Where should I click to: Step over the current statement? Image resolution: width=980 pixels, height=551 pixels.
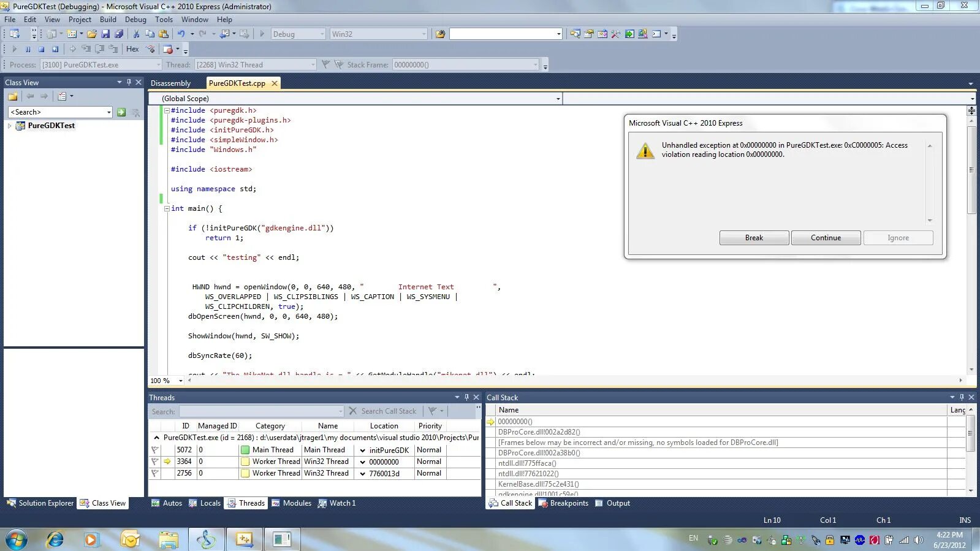coord(99,49)
